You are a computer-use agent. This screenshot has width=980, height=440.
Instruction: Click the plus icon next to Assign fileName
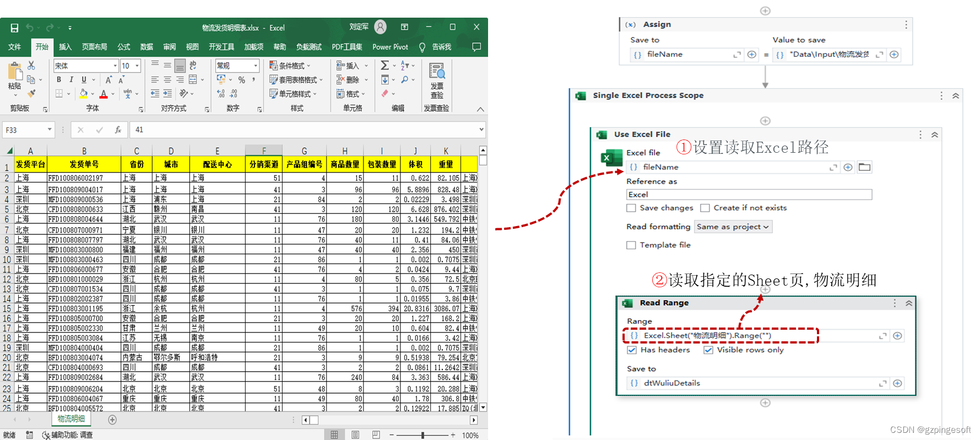point(751,54)
